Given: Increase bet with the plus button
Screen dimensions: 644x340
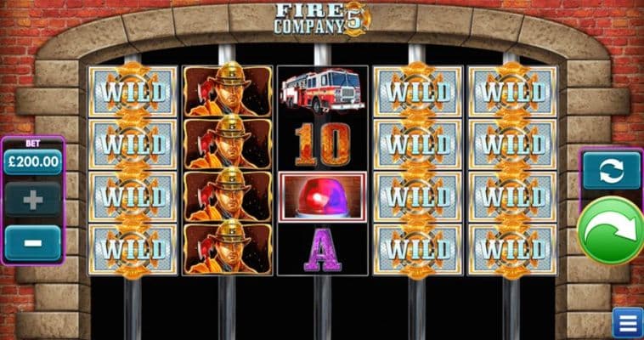Looking at the screenshot, I should tap(33, 200).
